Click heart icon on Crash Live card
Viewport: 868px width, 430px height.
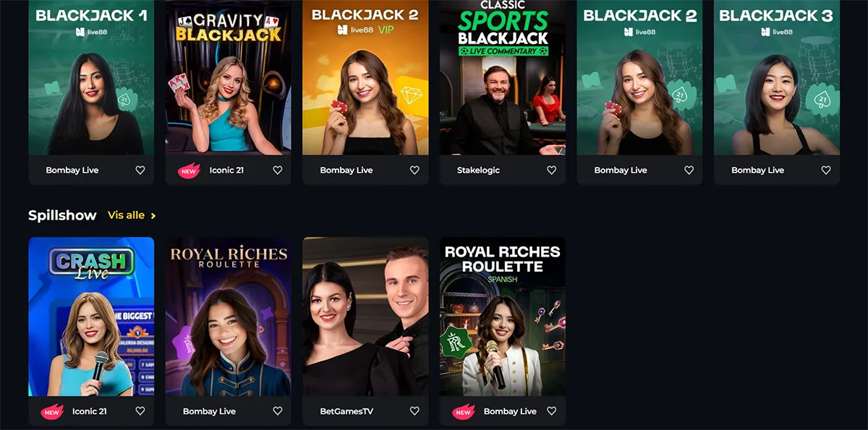(x=140, y=411)
